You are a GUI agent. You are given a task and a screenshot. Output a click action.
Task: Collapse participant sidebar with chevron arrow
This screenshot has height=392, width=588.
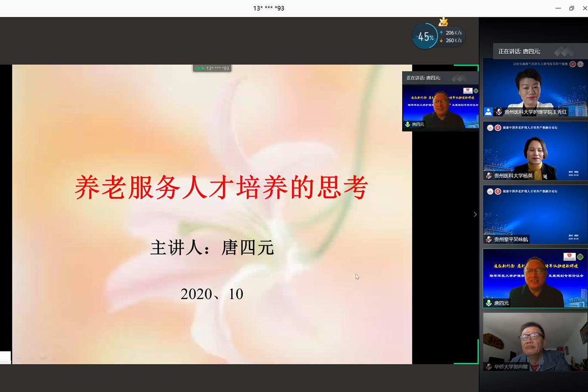click(x=475, y=214)
